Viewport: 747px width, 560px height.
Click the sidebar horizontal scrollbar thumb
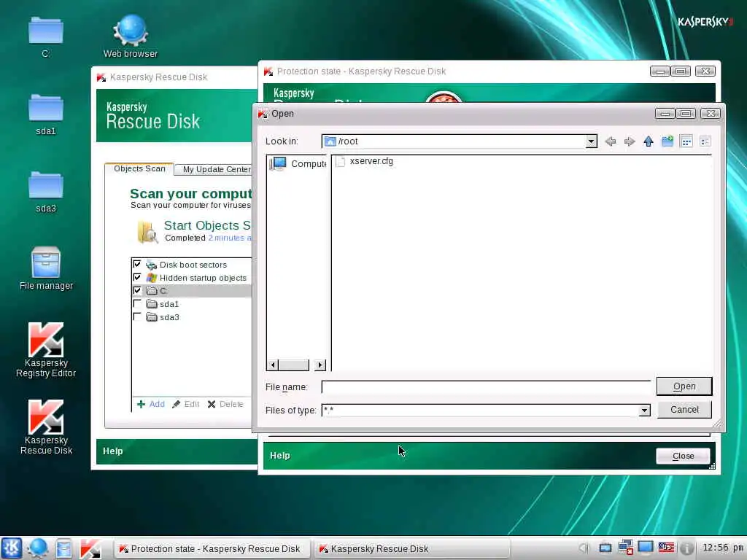point(293,365)
